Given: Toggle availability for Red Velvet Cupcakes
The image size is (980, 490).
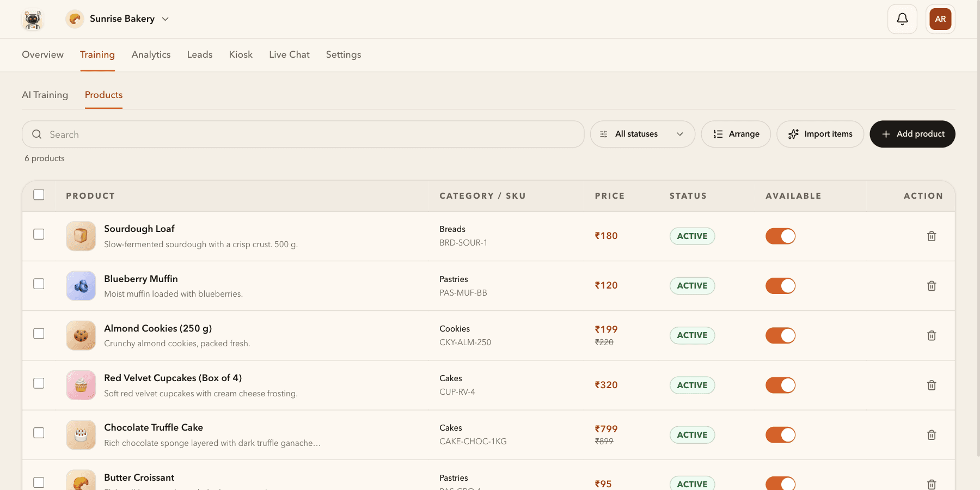Looking at the screenshot, I should coord(780,385).
